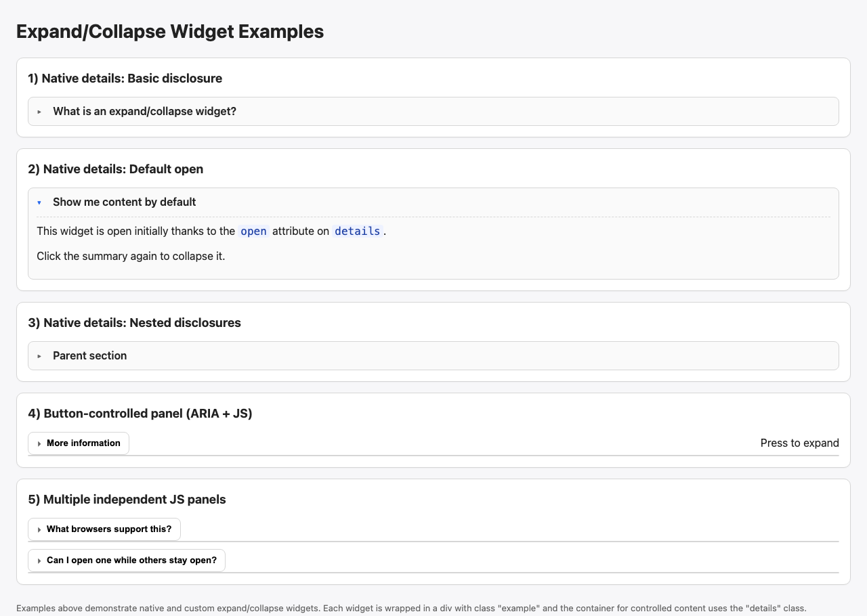Toggle the 'More information' panel closed
The width and height of the screenshot is (867, 616).
pyautogui.click(x=78, y=443)
